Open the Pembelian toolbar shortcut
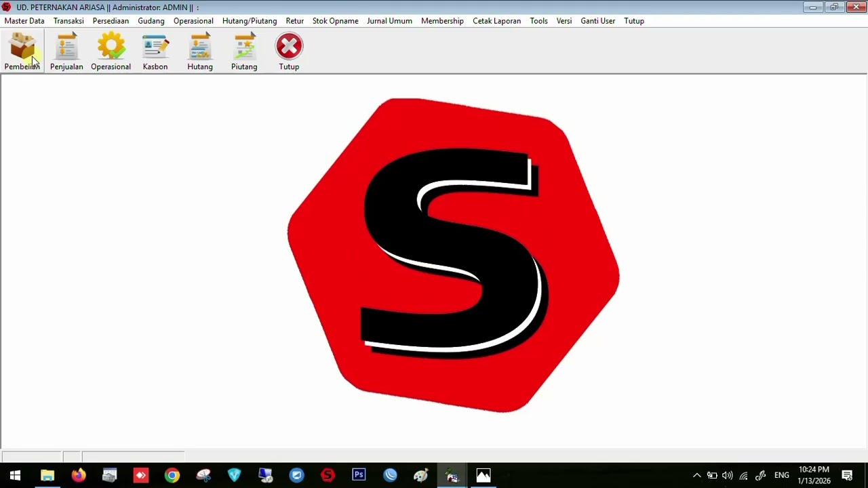 point(22,52)
